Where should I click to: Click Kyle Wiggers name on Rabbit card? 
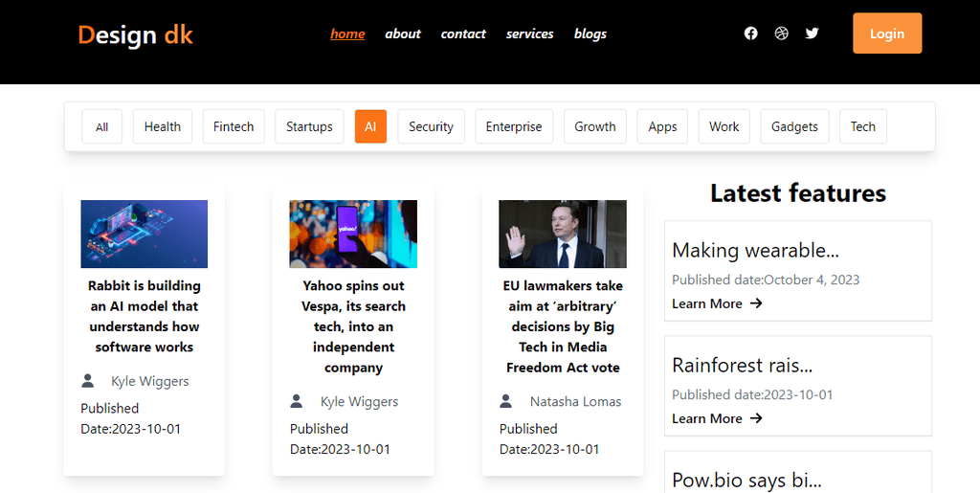pos(150,381)
